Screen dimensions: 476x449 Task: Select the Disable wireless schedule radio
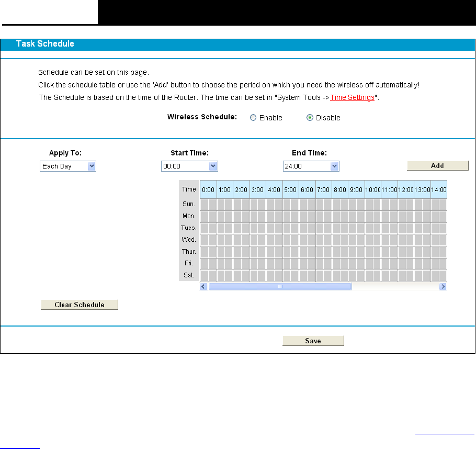click(310, 118)
